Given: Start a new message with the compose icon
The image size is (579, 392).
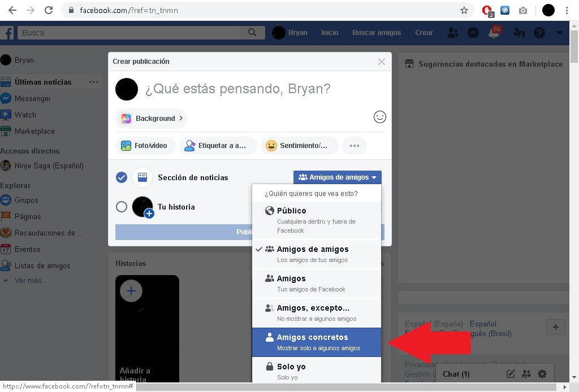Looking at the screenshot, I should pos(511,373).
